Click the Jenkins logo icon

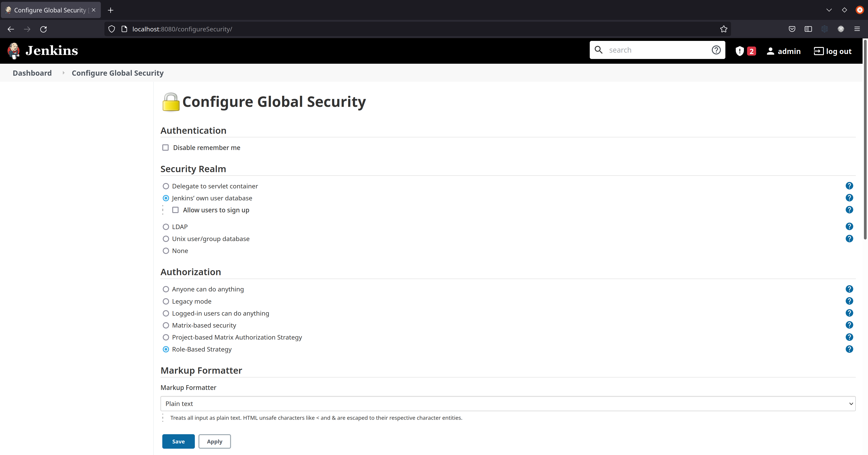point(14,51)
